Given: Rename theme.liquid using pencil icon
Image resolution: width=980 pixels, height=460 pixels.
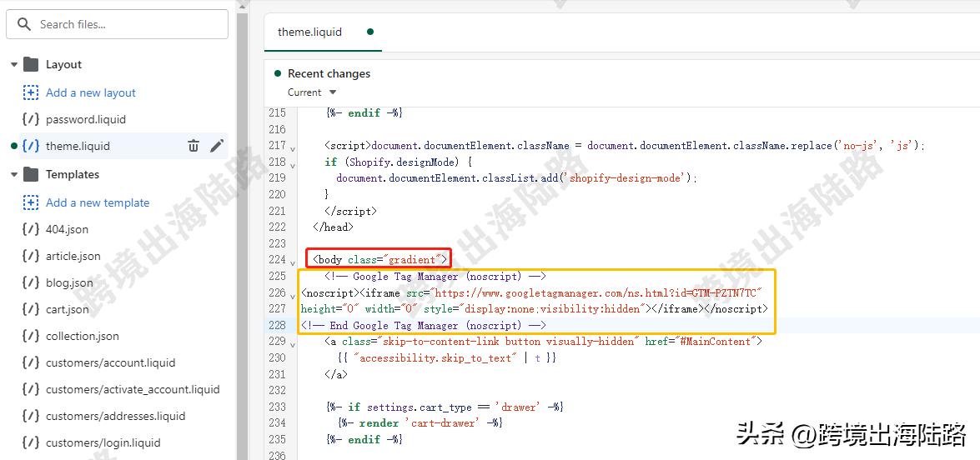Looking at the screenshot, I should [216, 146].
